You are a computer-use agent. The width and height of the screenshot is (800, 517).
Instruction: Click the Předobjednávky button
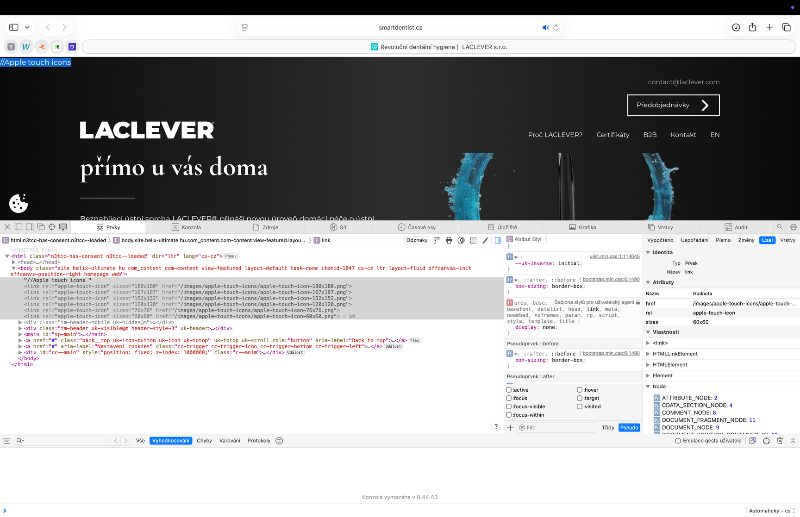[x=673, y=105]
